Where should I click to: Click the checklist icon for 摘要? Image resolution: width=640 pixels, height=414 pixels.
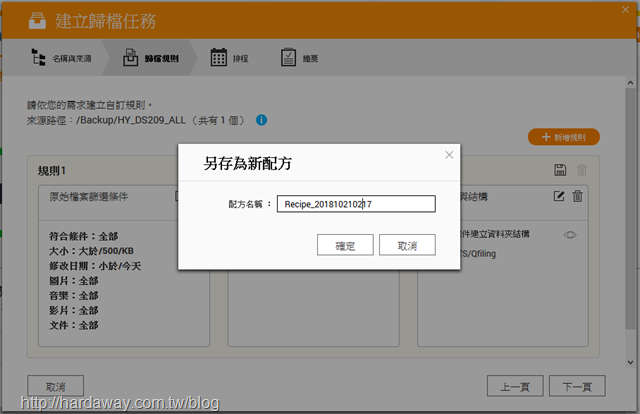click(289, 57)
